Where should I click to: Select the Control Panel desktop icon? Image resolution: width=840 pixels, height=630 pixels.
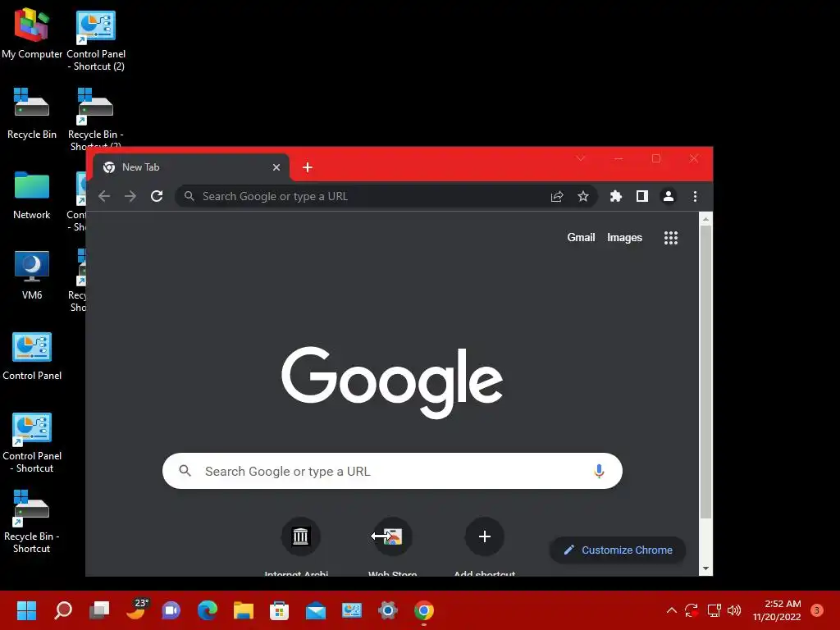pos(32,356)
